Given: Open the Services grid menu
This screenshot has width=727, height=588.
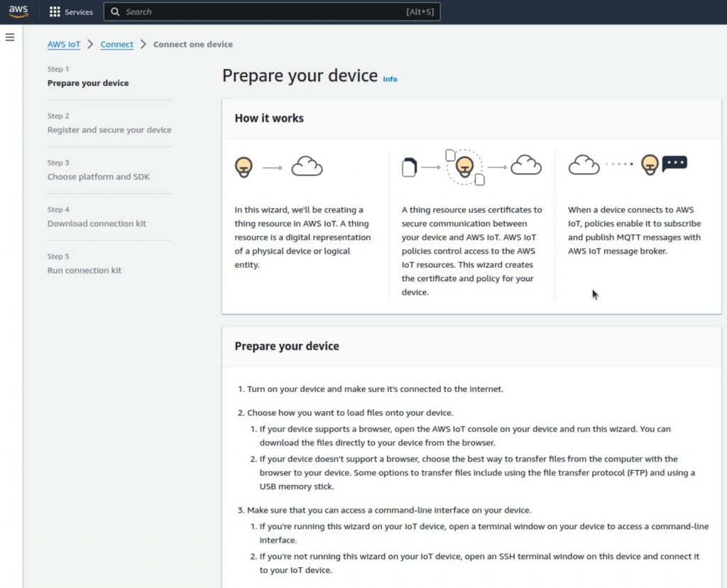Looking at the screenshot, I should tap(55, 12).
